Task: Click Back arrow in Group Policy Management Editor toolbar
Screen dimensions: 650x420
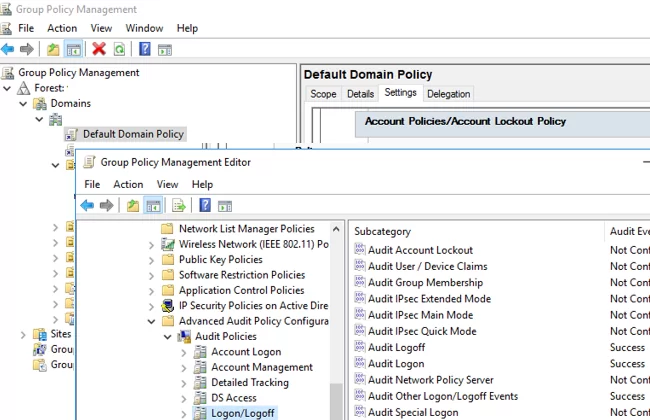Action: [87, 205]
